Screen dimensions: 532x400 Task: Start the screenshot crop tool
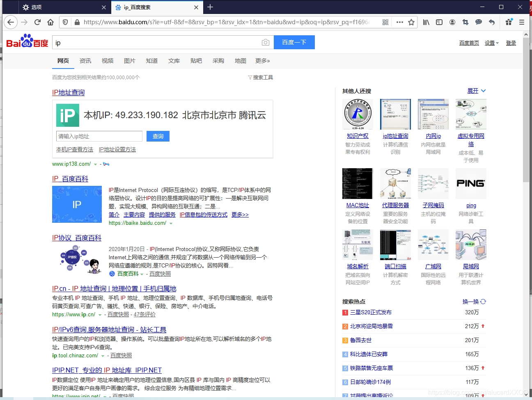point(465,22)
